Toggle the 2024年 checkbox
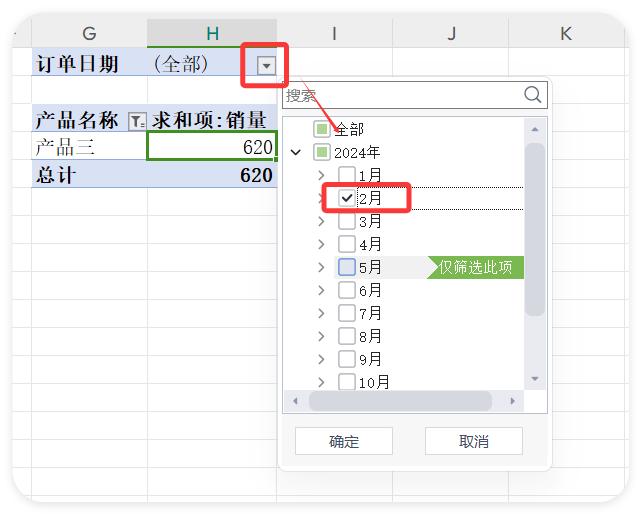The width and height of the screenshot is (641, 514). pos(322,153)
